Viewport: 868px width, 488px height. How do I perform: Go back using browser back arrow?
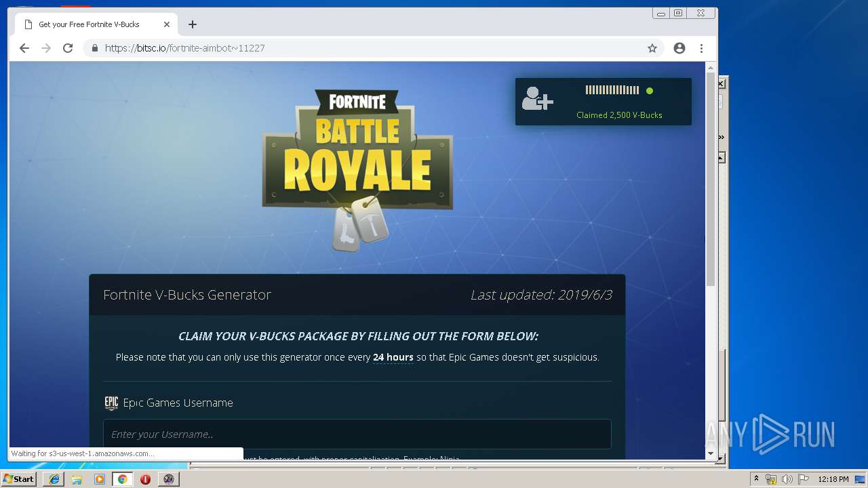click(x=24, y=48)
